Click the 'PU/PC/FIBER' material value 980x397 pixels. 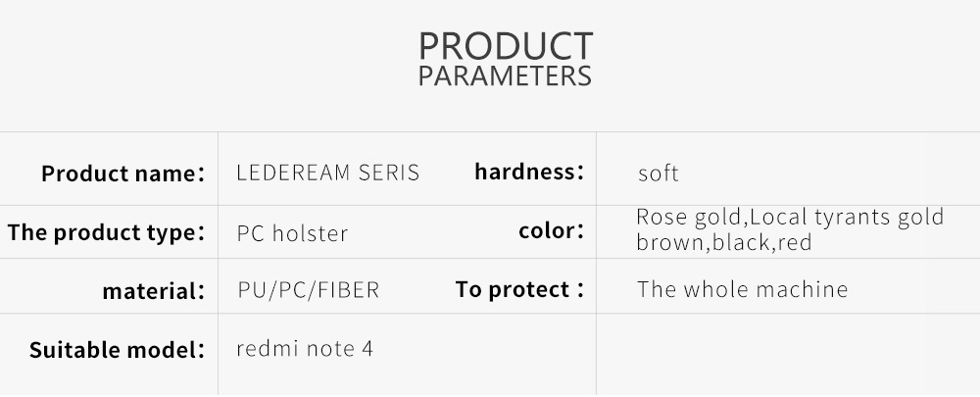(308, 290)
